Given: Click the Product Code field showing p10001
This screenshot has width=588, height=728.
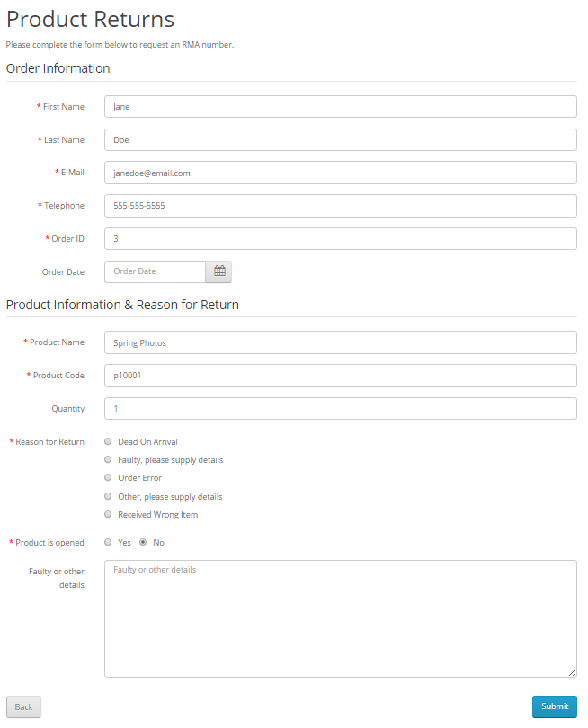Looking at the screenshot, I should click(x=341, y=376).
